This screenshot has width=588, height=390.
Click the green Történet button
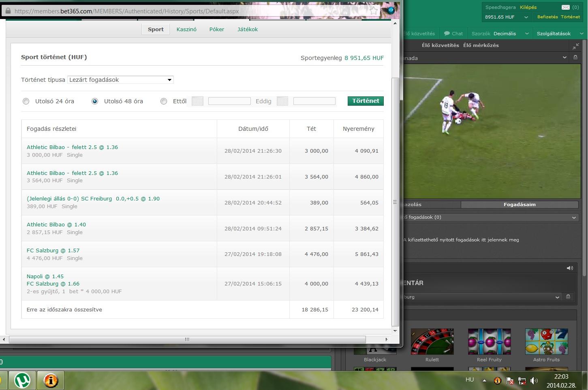[x=366, y=101]
